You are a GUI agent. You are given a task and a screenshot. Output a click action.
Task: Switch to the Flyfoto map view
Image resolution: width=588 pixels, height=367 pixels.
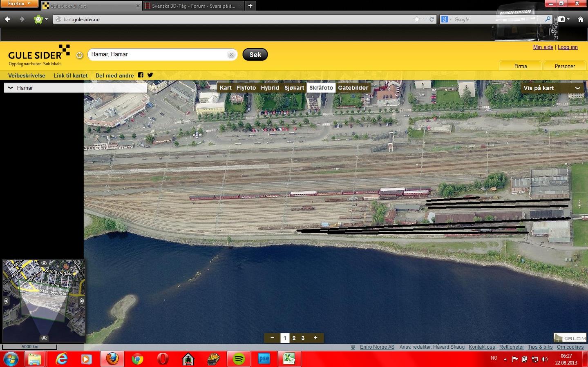tap(246, 88)
